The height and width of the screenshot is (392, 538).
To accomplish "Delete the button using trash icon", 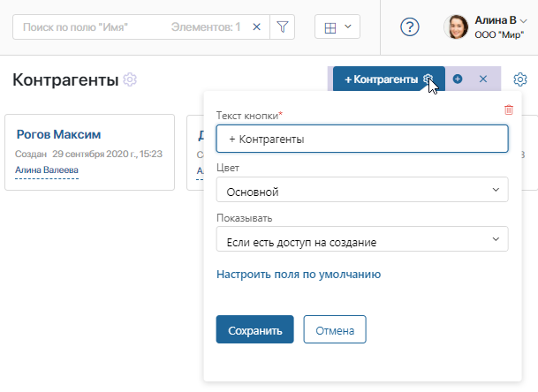I will (509, 109).
